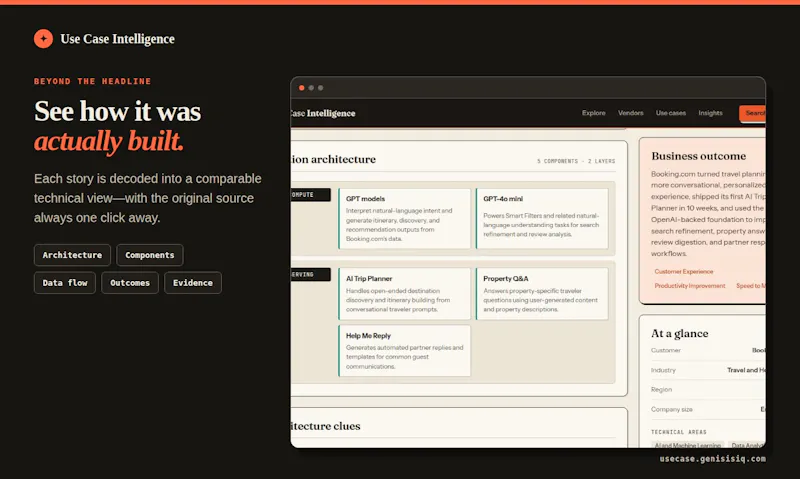Open Explore in the mockup navigation
The width and height of the screenshot is (800, 479).
(x=593, y=113)
